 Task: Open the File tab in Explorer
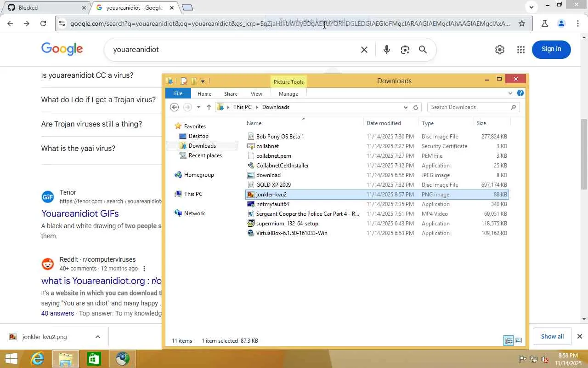point(178,93)
